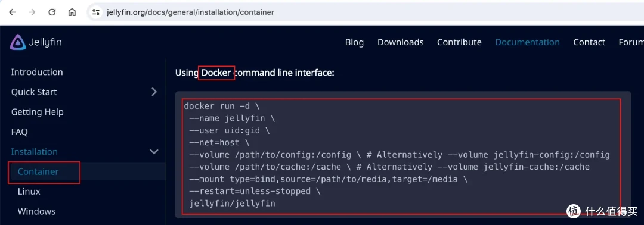644x225 pixels.
Task: Select Container in the Installation list
Action: point(38,171)
